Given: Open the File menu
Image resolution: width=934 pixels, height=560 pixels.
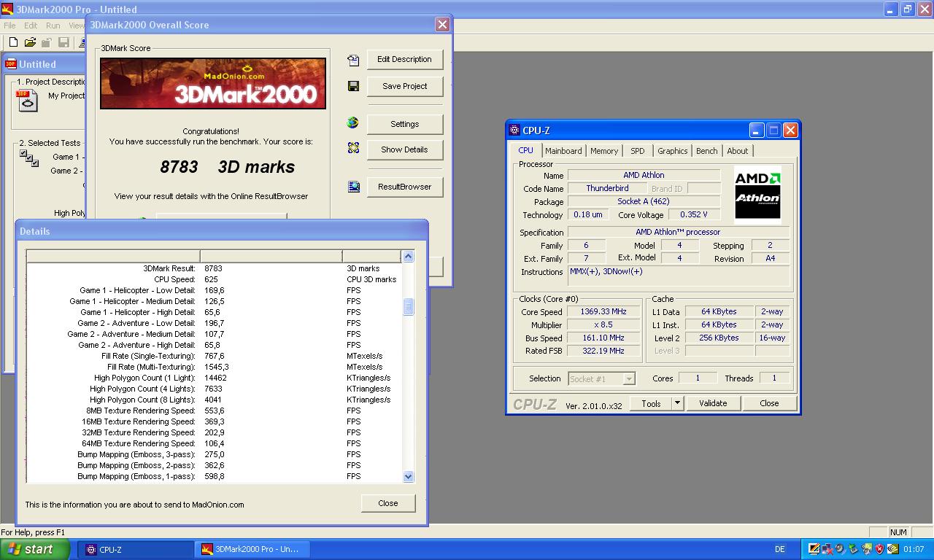Looking at the screenshot, I should 9,26.
